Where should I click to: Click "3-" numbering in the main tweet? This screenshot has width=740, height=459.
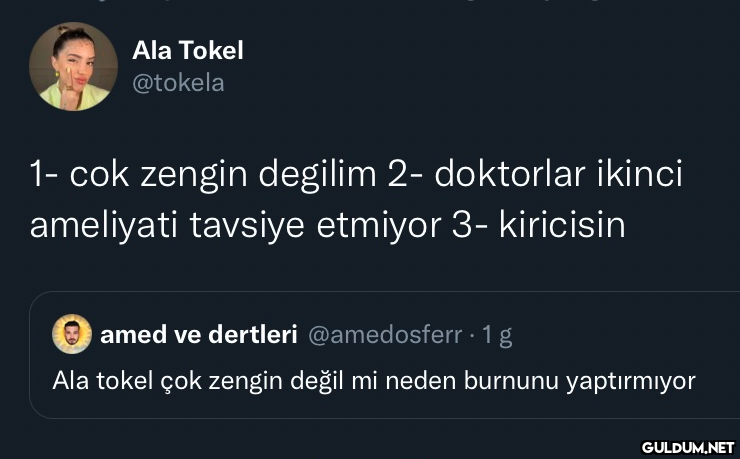tap(471, 224)
